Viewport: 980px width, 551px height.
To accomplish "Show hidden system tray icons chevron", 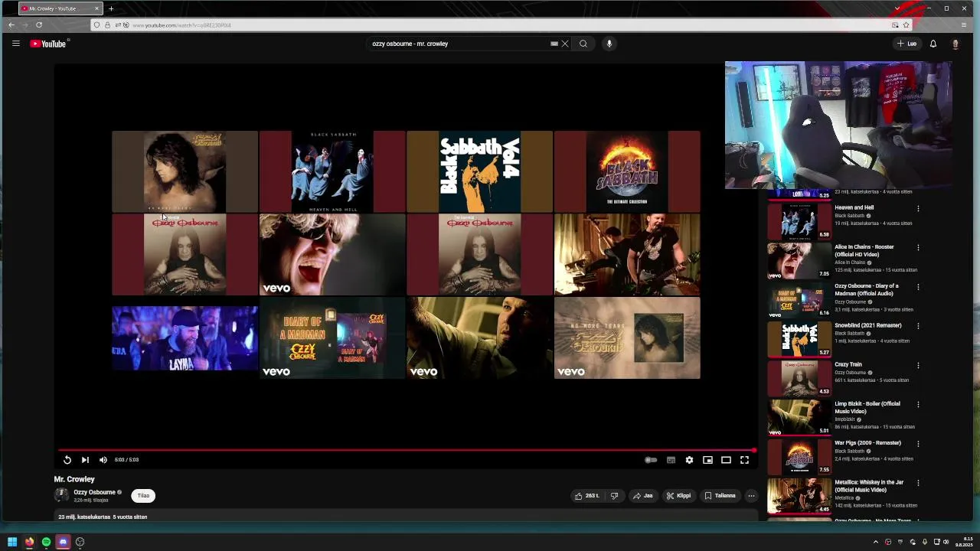I will click(x=876, y=542).
